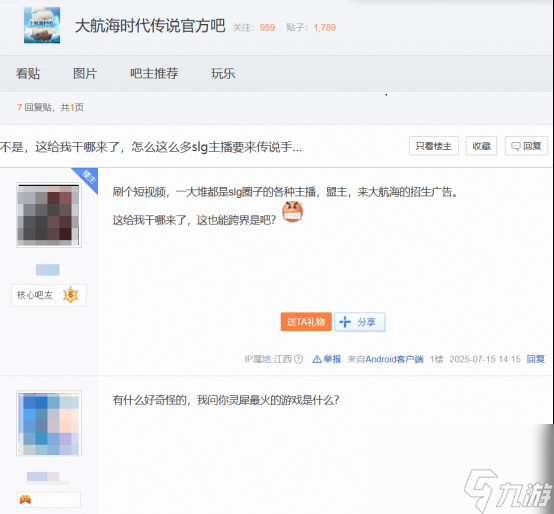The height and width of the screenshot is (514, 554).
Task: Click the post text 刷个短视频
Action: [285, 192]
